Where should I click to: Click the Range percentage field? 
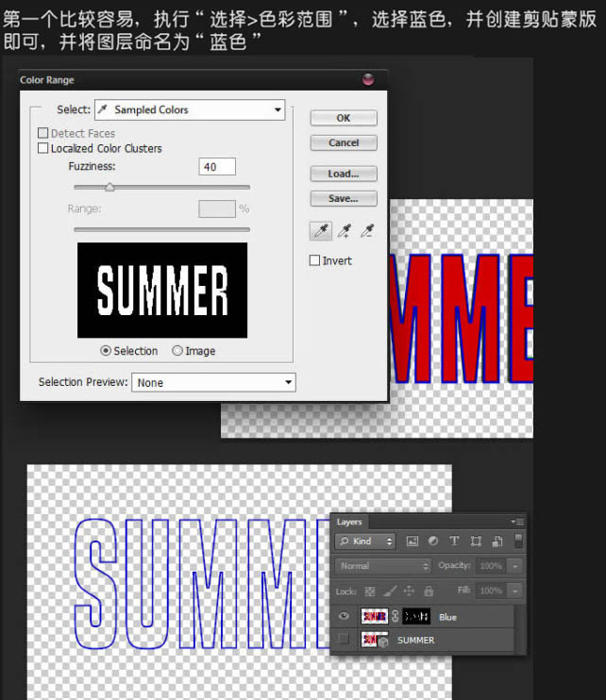pos(217,208)
